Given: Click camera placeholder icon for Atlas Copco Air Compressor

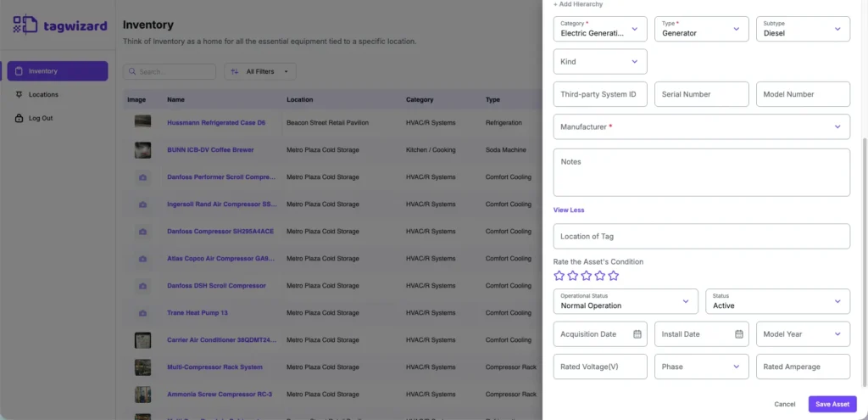Looking at the screenshot, I should point(142,259).
